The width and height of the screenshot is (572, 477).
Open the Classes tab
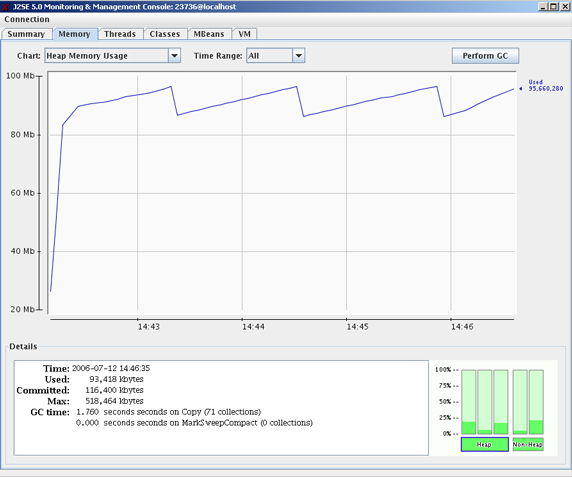[165, 34]
